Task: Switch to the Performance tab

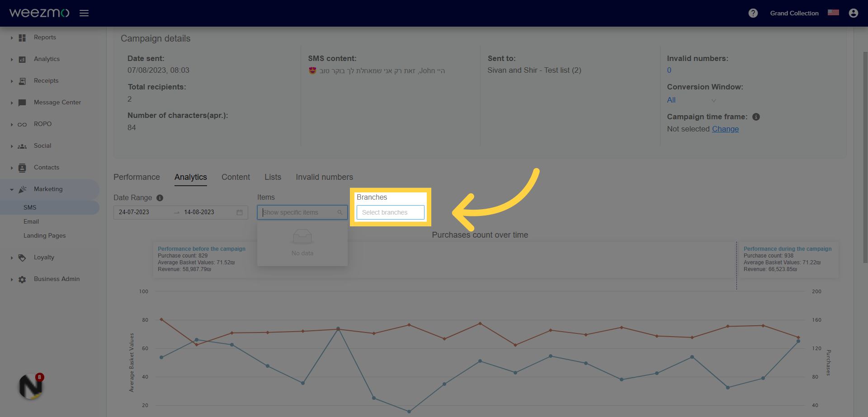Action: click(137, 177)
